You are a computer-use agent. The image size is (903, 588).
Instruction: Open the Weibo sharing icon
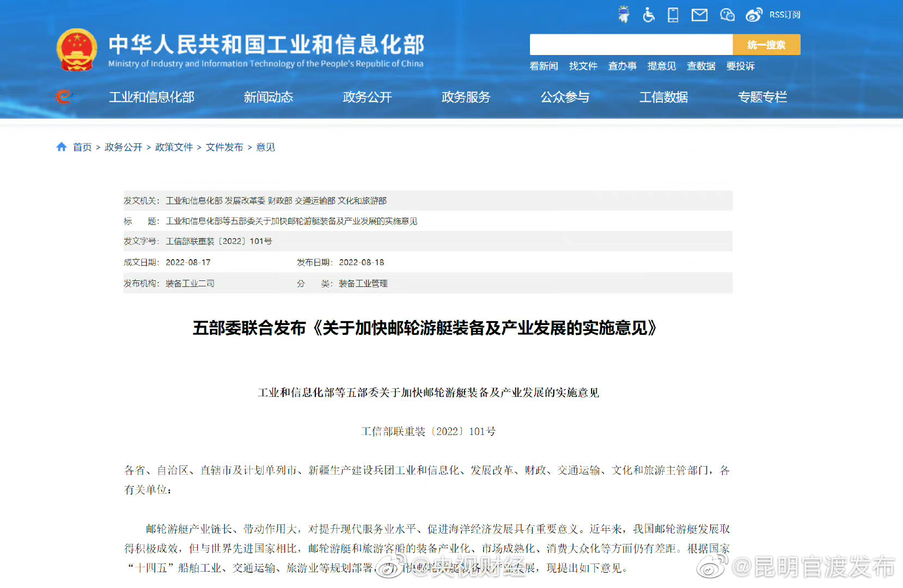(754, 15)
